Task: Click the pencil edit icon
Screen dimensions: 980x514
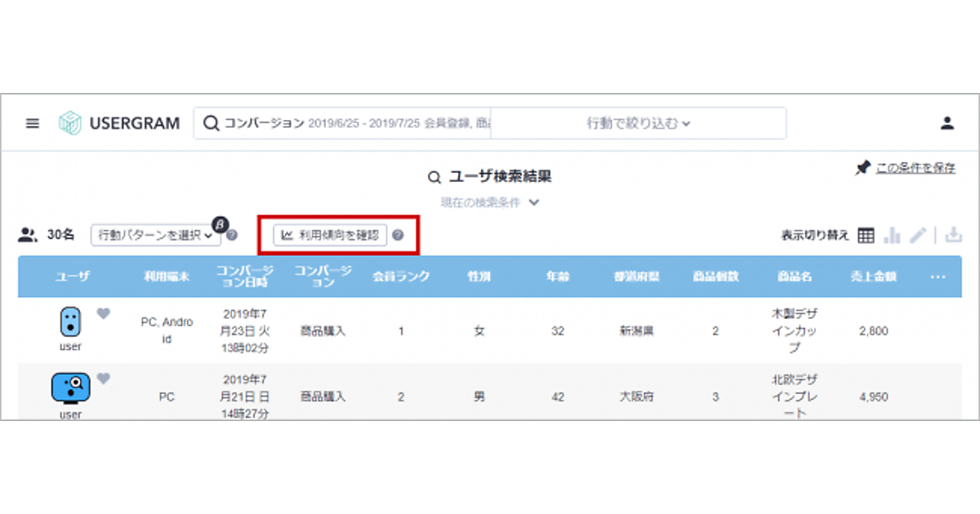Action: pyautogui.click(x=918, y=235)
